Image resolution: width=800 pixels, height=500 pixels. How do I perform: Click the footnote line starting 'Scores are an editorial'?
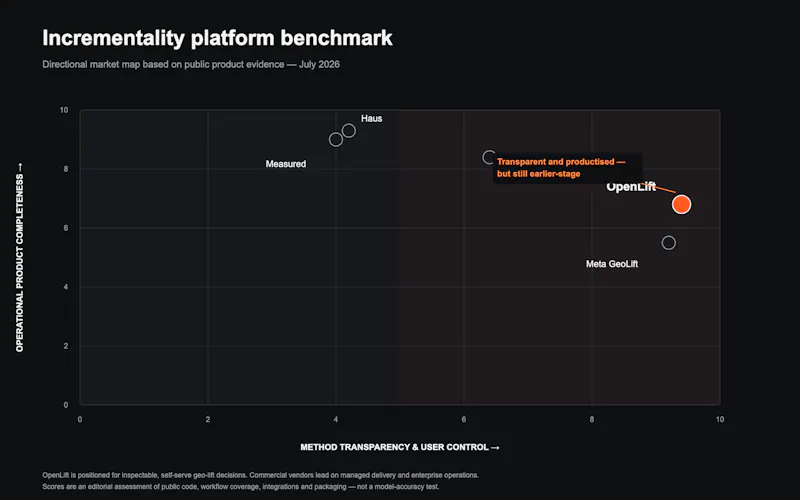[x=240, y=487]
